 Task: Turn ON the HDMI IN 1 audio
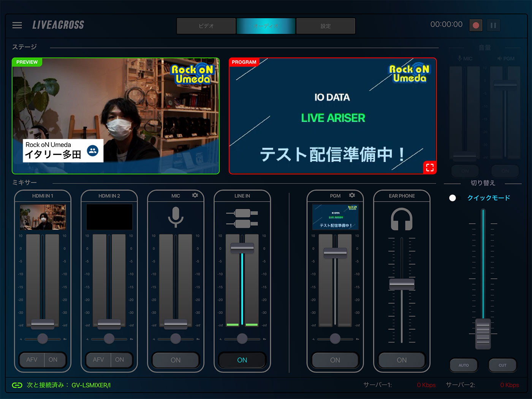coord(53,360)
